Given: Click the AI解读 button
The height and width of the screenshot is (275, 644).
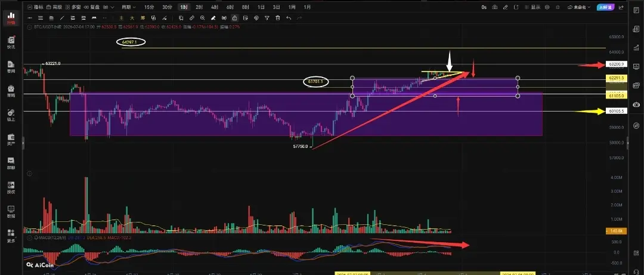Looking at the screenshot, I should pos(605,7).
